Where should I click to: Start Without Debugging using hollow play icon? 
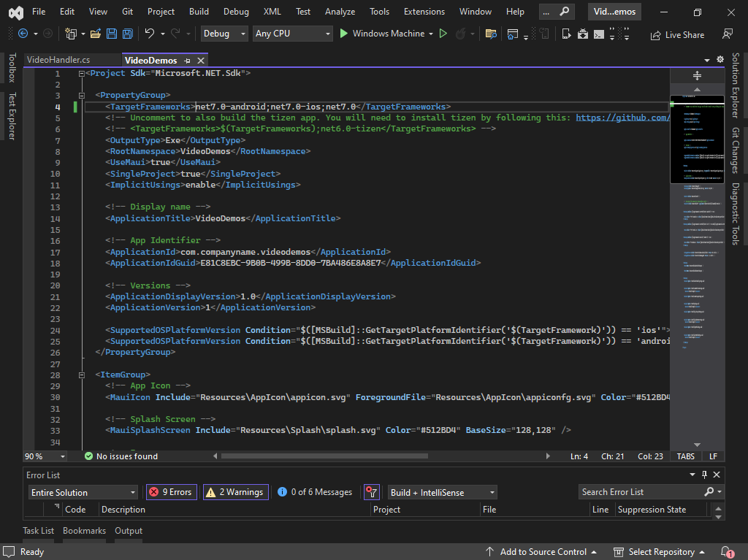[x=443, y=34]
